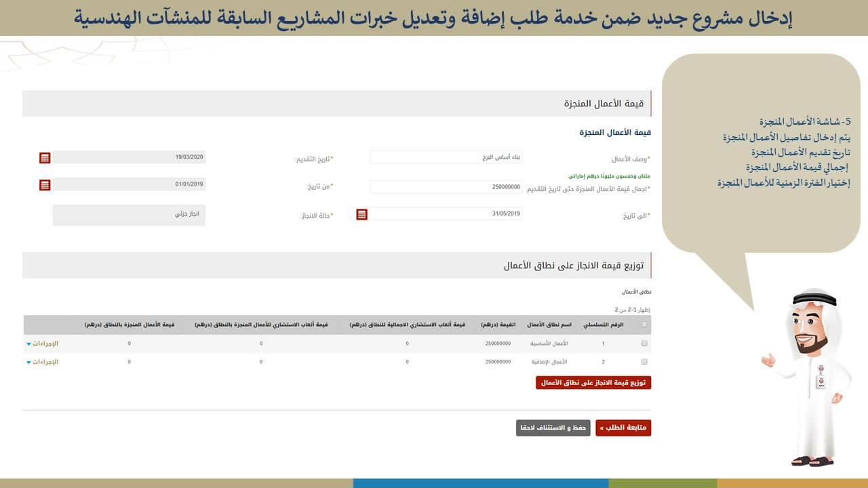Click the اسم نطاق الأعمال column header
The image size is (868, 488).
549,325
